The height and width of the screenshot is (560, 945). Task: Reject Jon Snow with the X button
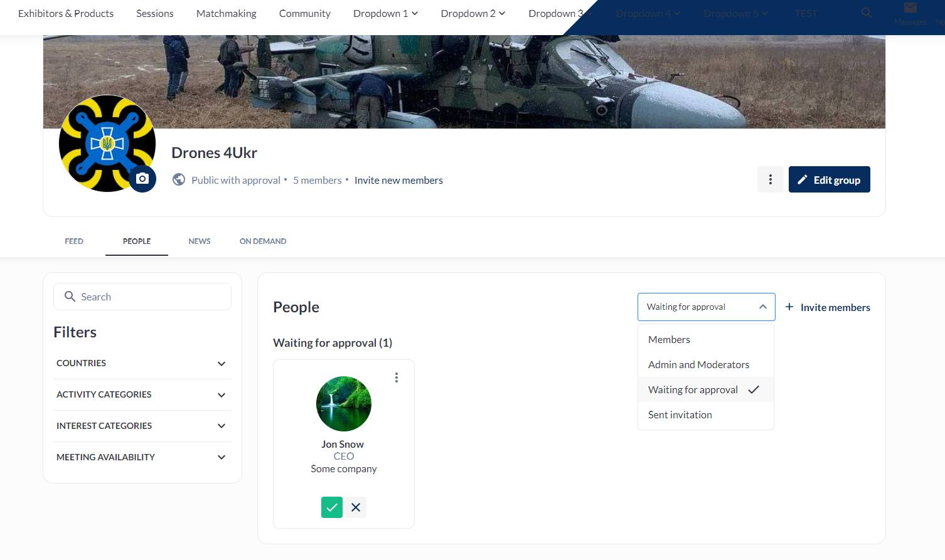click(x=356, y=507)
